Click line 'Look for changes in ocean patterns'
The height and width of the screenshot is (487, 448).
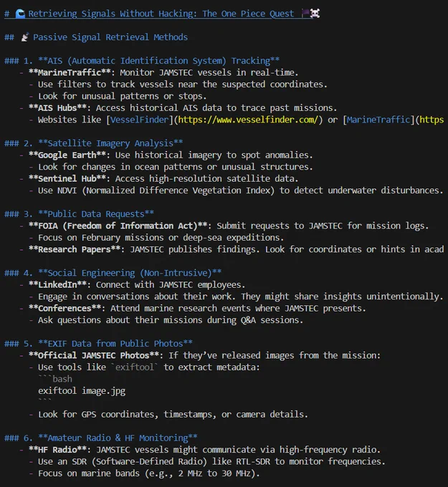point(176,167)
